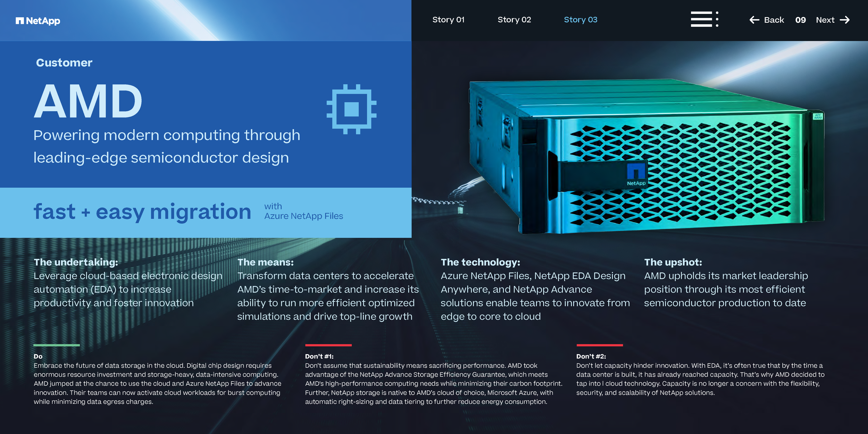Viewport: 868px width, 434px height.
Task: Click the "Don't #2:" heading
Action: point(591,356)
